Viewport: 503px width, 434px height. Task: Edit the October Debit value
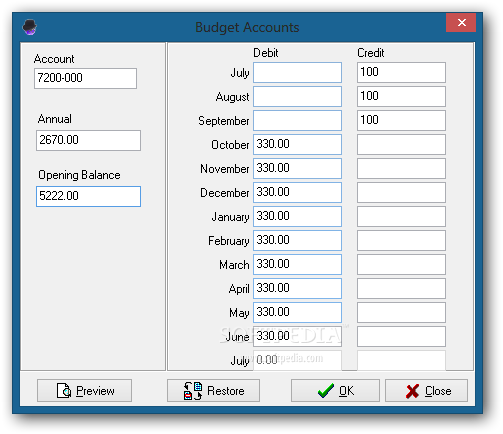[297, 144]
